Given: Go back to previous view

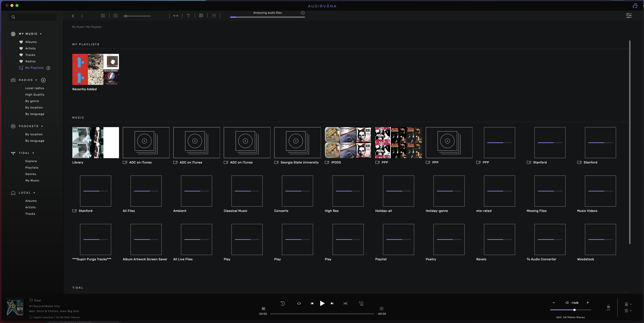Looking at the screenshot, I should tap(73, 16).
